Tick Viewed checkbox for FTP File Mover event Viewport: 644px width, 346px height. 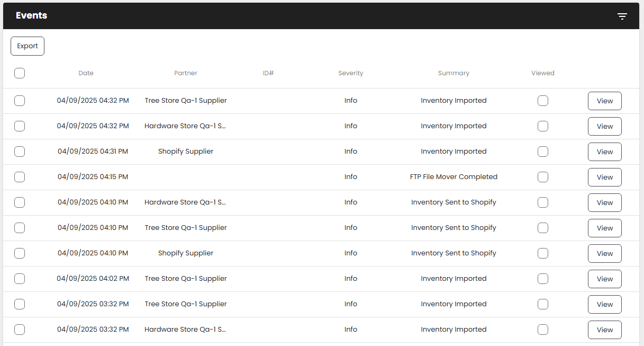pos(542,177)
